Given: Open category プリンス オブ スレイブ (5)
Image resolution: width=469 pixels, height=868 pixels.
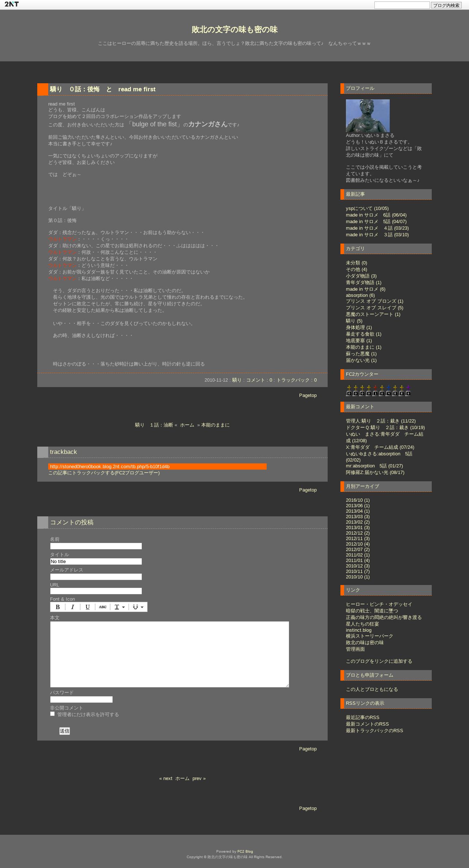Looking at the screenshot, I should (374, 308).
